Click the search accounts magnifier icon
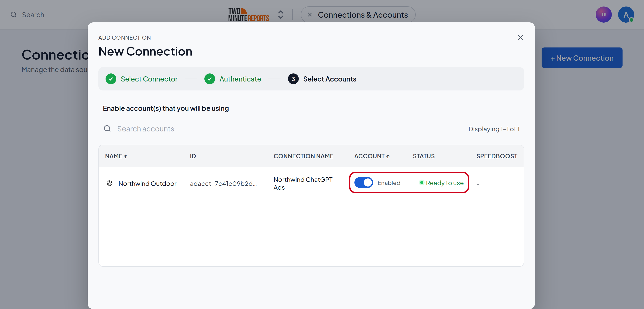The width and height of the screenshot is (644, 309). [107, 129]
